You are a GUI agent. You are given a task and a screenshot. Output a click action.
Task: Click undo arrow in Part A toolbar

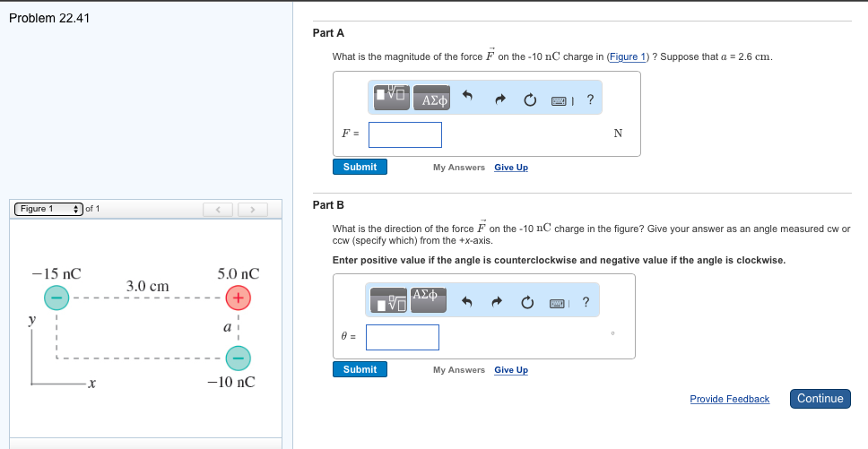click(466, 98)
